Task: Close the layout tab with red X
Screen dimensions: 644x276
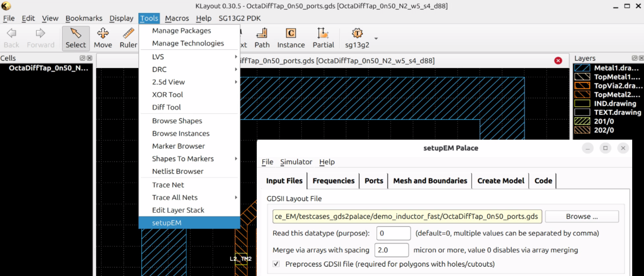Action: [x=558, y=61]
